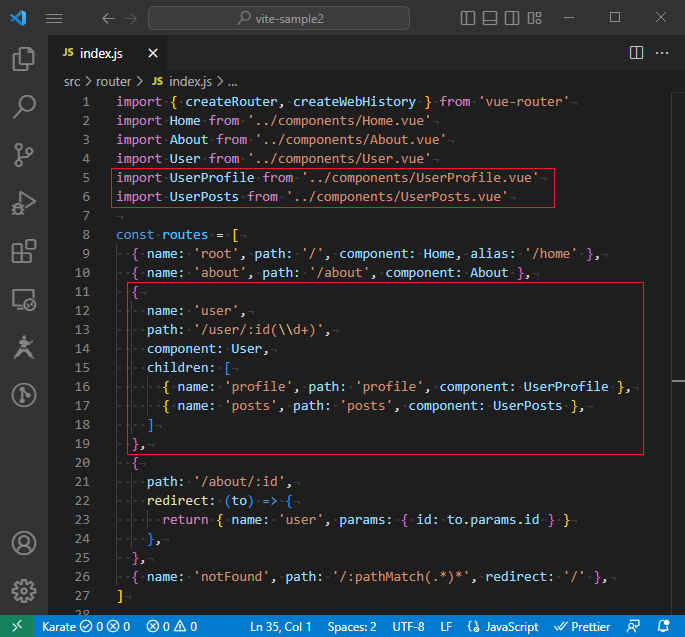
Task: Click the src breadcrumb segment
Action: [x=72, y=82]
